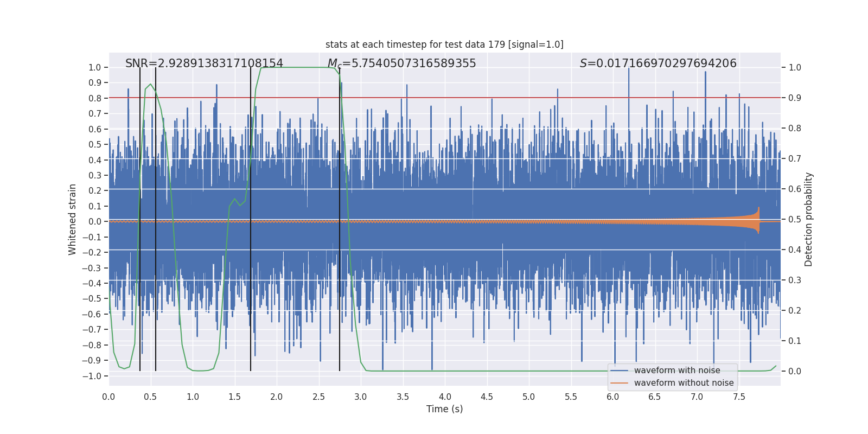Viewport: 868px width, 434px height.
Task: Click right axis tick label 0.5
Action: pos(795,220)
